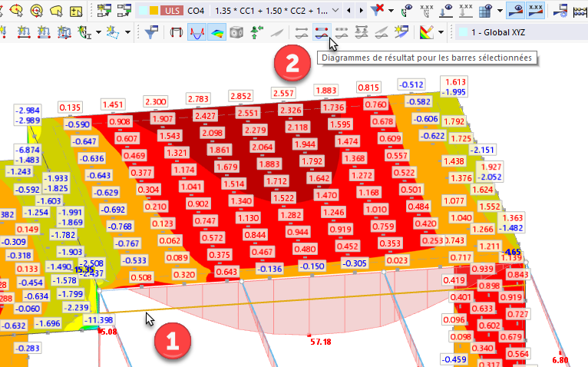
Task: Open the result display settings gear icon
Action: [x=560, y=11]
